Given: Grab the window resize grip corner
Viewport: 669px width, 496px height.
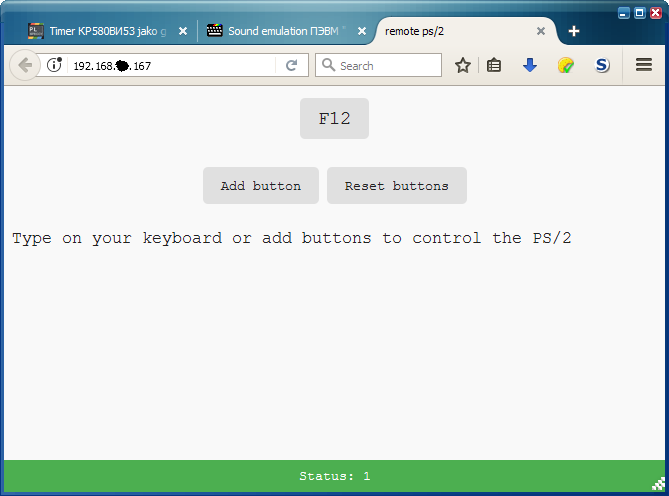Looking at the screenshot, I should coord(659,484).
